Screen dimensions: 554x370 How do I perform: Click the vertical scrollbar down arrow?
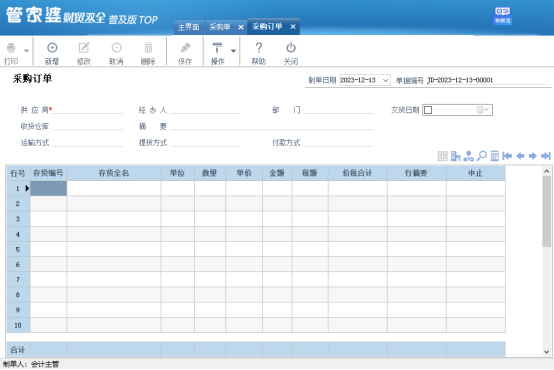(547, 352)
